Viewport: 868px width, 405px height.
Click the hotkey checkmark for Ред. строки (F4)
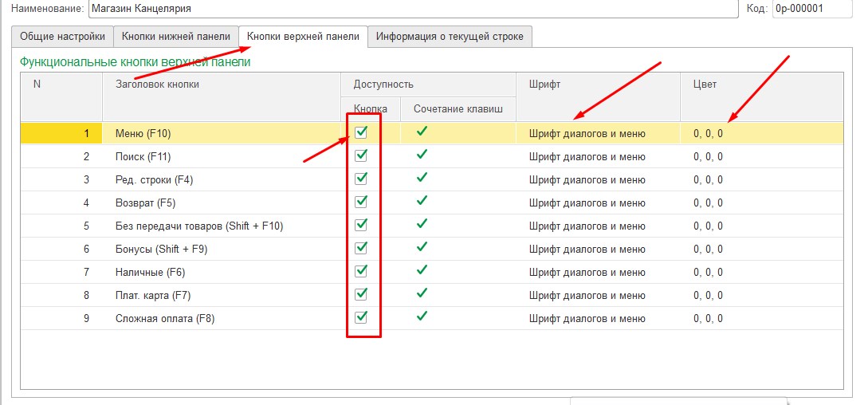[x=422, y=178]
